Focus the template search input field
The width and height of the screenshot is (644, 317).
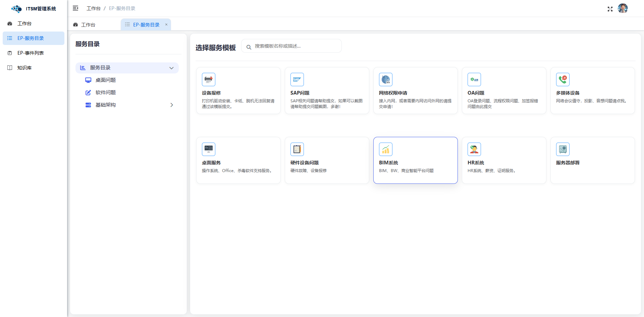click(x=295, y=46)
